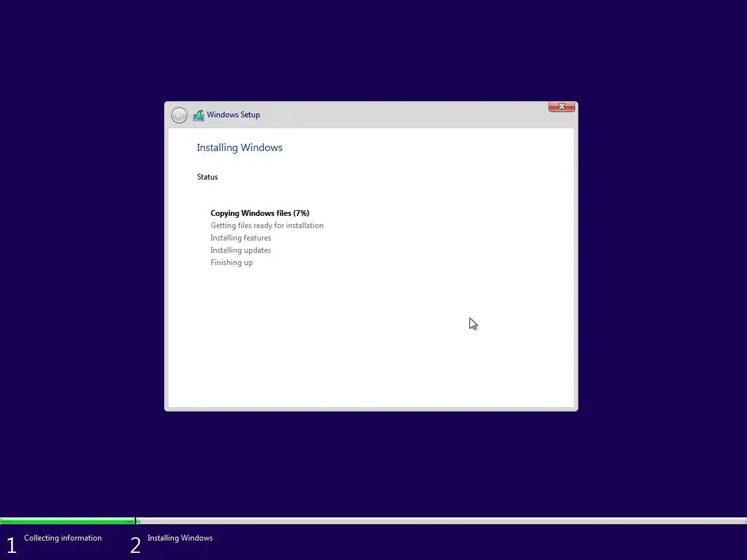Screen dimensions: 747x560
Task: Select Getting files ready for installation
Action: [267, 226]
